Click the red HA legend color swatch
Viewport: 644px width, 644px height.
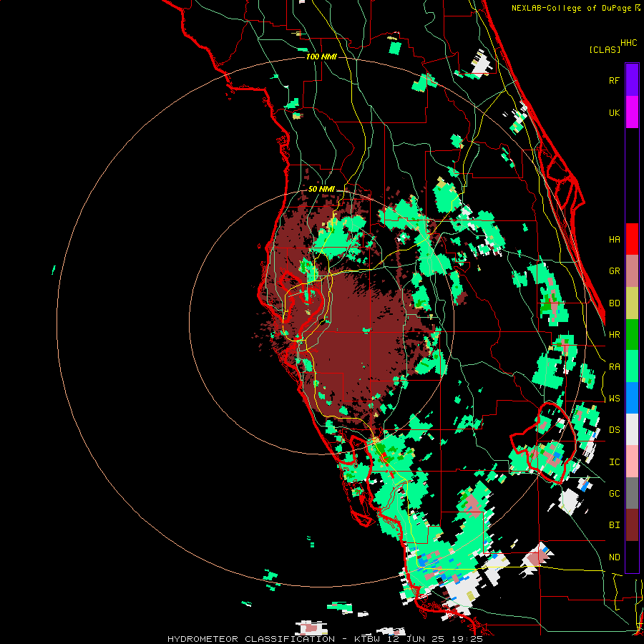[x=632, y=239]
